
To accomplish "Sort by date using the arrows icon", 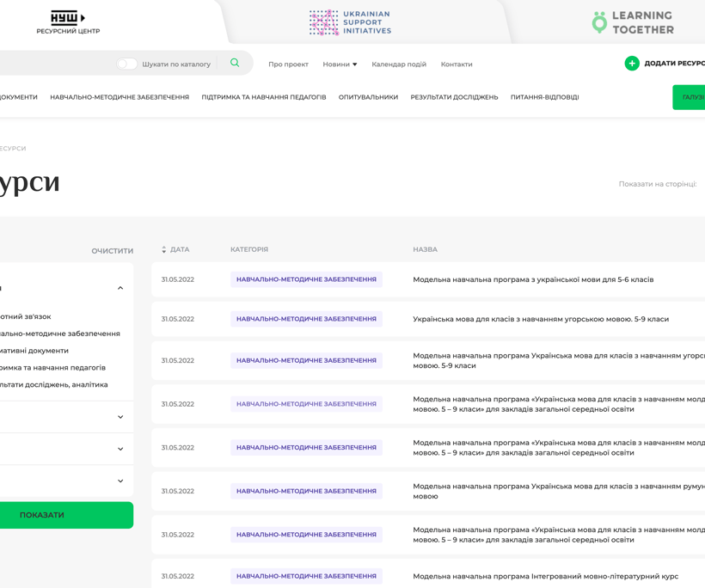I will [163, 249].
